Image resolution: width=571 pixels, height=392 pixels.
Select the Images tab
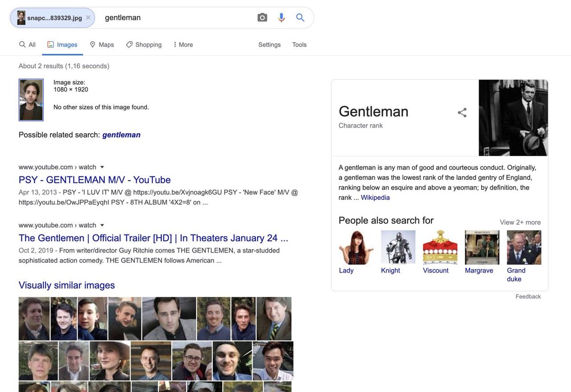pos(62,45)
